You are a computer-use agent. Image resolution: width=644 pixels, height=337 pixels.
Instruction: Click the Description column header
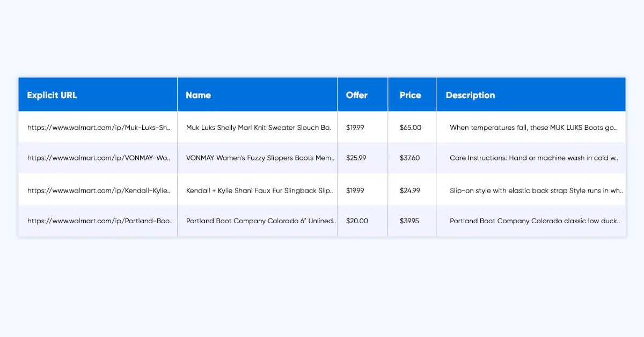pos(470,95)
